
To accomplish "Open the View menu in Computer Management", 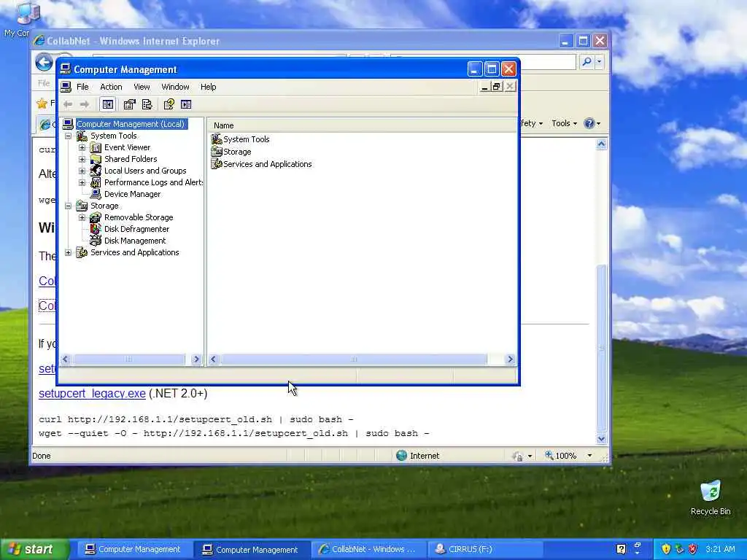I will click(x=142, y=87).
